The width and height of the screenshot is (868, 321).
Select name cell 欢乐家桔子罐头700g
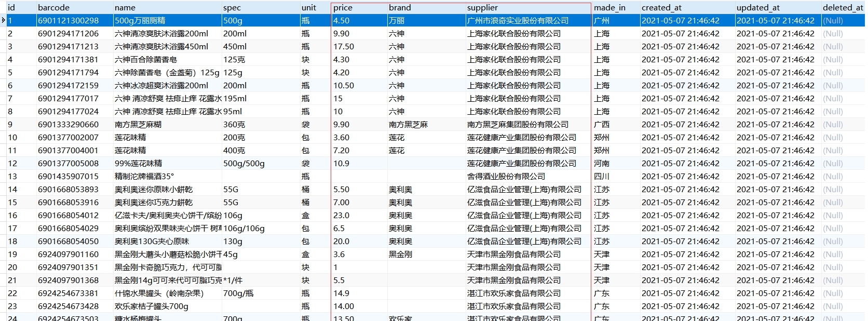point(167,306)
